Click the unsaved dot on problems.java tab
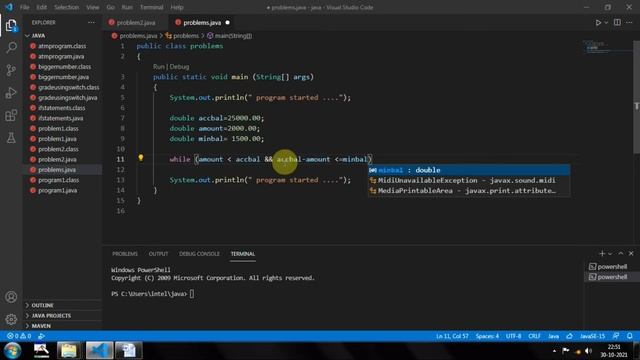The height and width of the screenshot is (360, 640). 227,22
